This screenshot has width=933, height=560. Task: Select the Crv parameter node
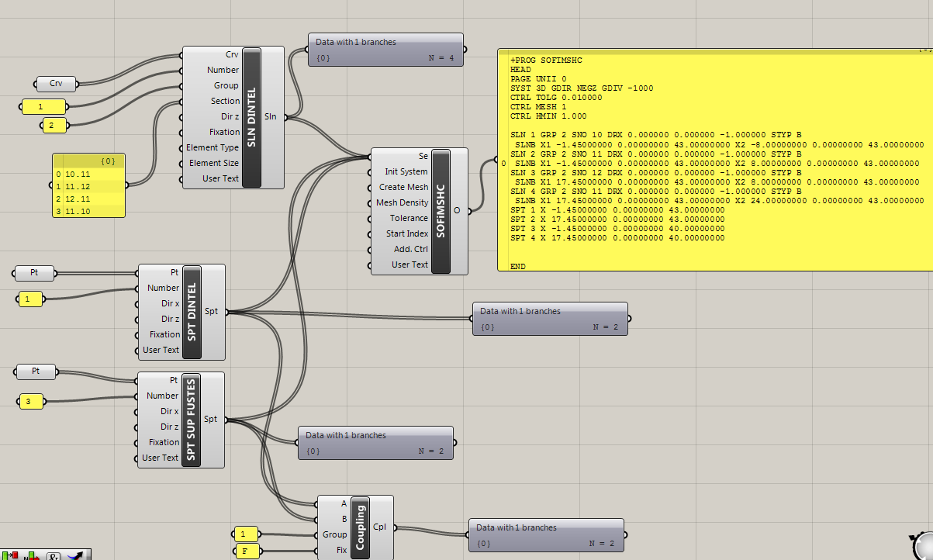[57, 83]
